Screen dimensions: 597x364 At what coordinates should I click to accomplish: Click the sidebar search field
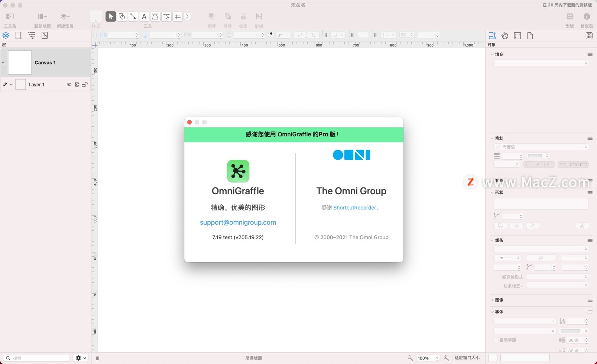click(x=37, y=358)
